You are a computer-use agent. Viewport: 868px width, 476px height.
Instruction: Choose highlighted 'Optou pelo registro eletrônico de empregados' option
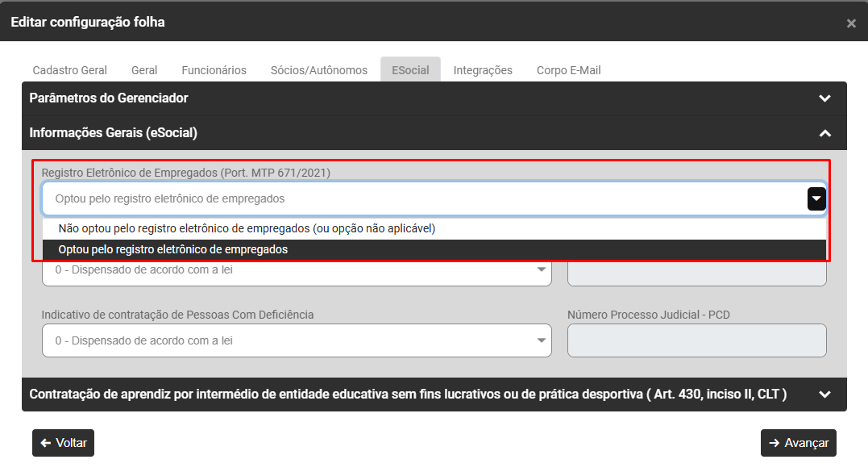(x=434, y=250)
